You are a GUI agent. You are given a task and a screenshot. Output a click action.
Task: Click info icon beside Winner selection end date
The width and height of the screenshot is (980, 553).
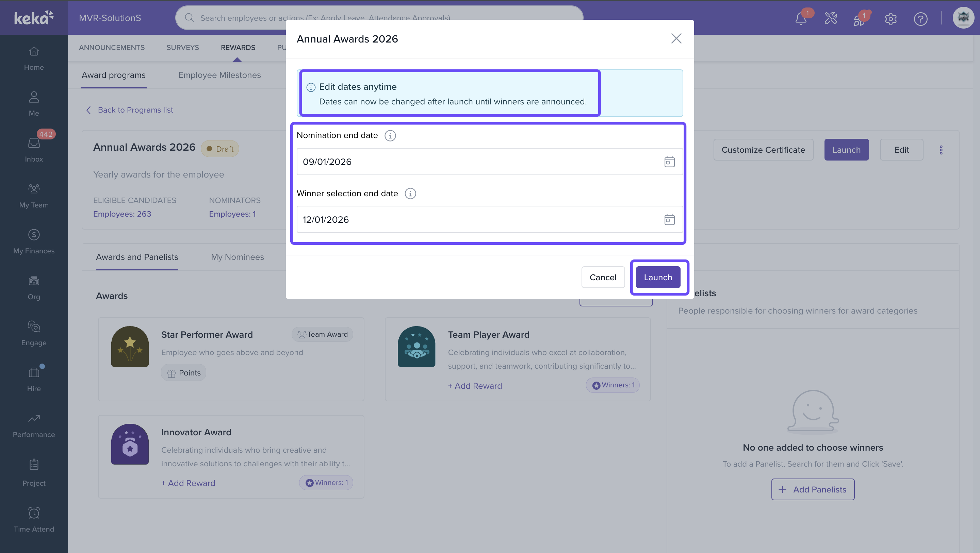[x=410, y=194]
